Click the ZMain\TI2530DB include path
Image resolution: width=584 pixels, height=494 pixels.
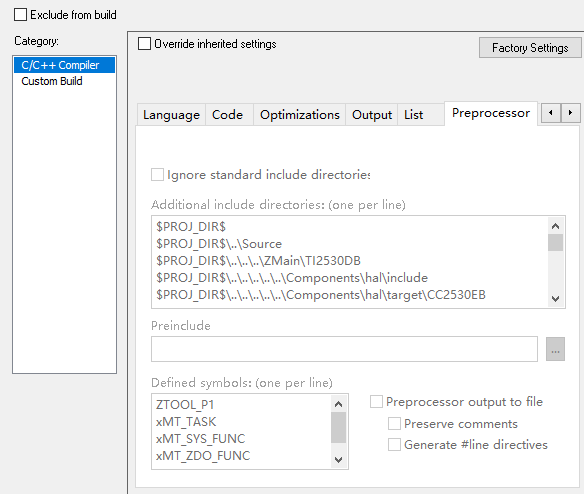pos(258,261)
